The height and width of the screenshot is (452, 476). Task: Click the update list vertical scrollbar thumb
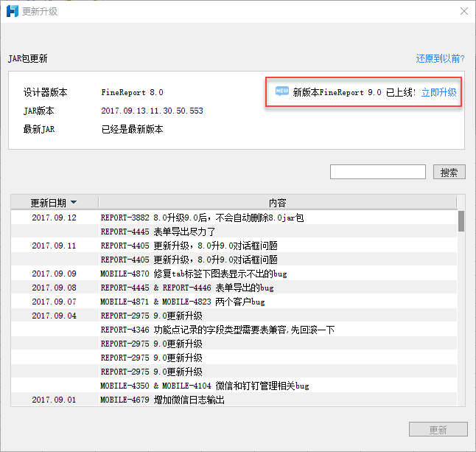(461, 221)
